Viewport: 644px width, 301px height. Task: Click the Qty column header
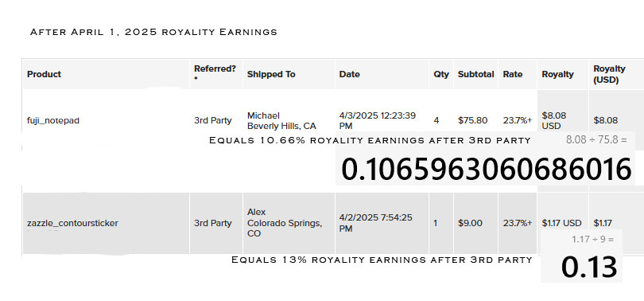441,74
